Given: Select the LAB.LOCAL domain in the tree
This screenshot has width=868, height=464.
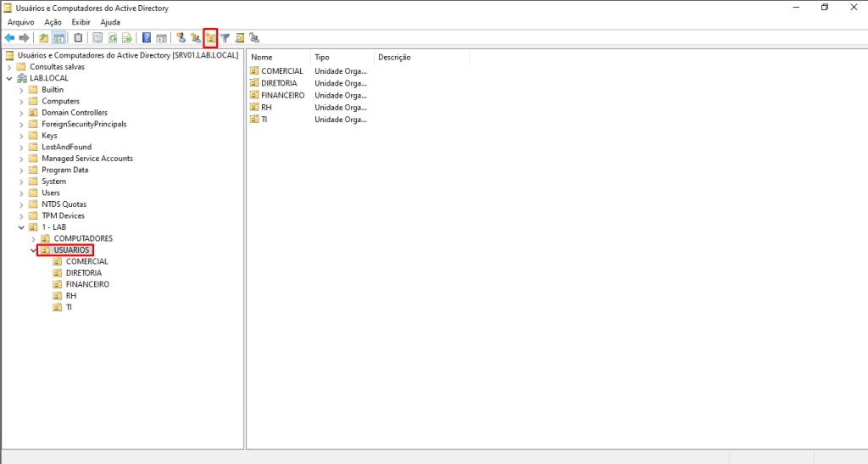Looking at the screenshot, I should point(48,78).
